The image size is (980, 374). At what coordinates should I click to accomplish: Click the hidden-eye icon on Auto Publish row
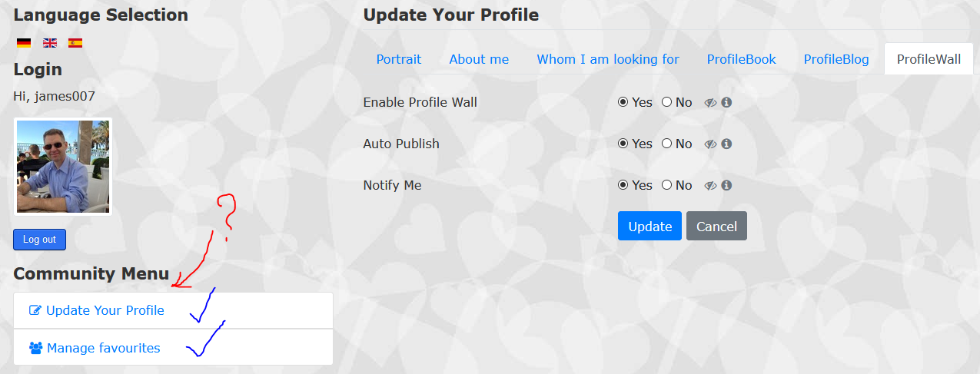[x=710, y=144]
